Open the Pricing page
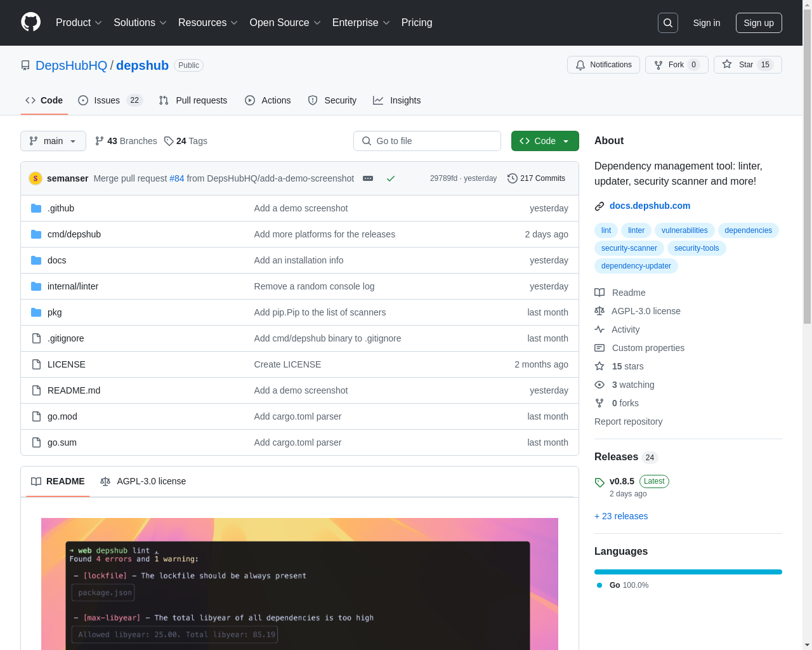 [417, 23]
